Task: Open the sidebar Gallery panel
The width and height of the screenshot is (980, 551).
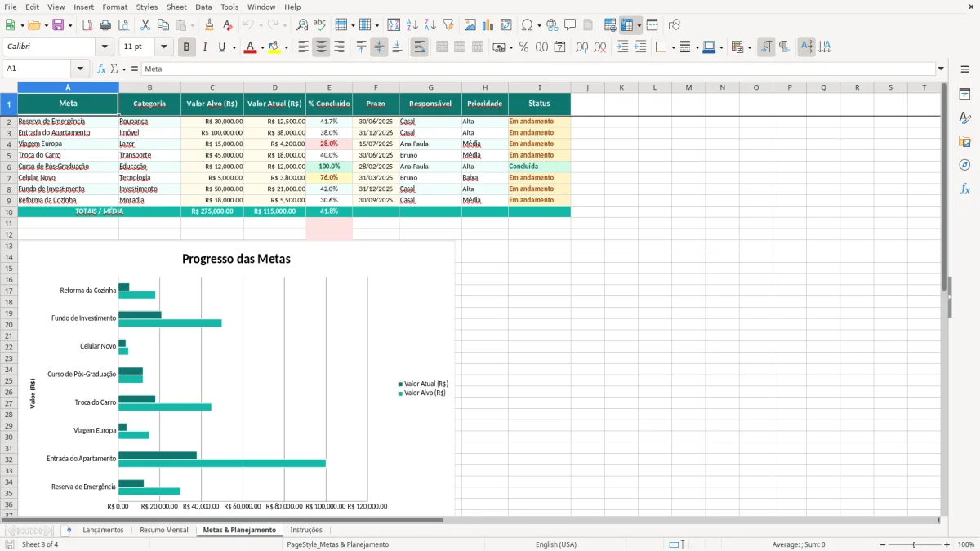Action: pyautogui.click(x=965, y=141)
